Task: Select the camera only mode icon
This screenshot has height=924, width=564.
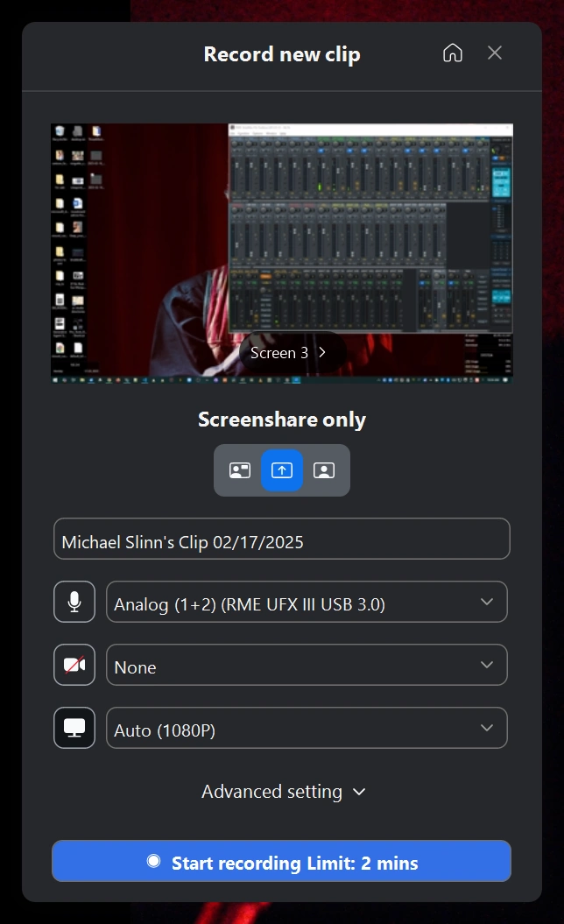Action: pos(323,470)
